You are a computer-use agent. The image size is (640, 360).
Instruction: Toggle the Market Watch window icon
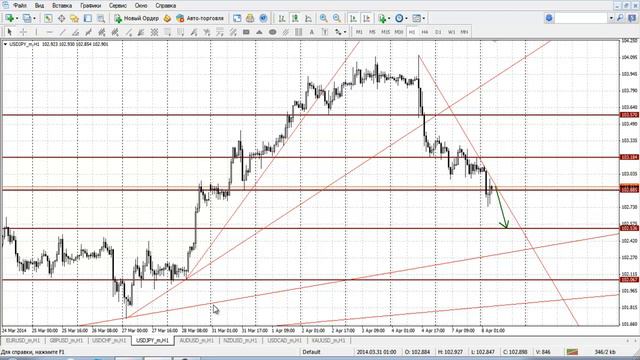click(48, 18)
